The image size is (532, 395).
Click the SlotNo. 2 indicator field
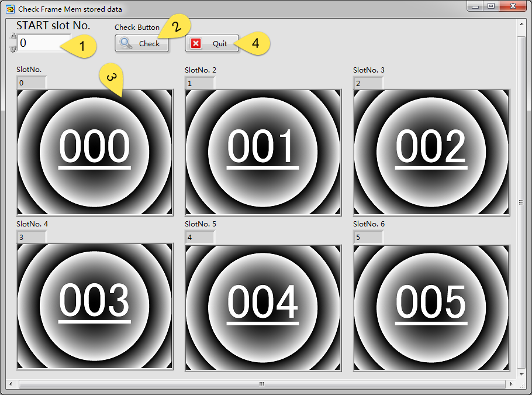tap(199, 83)
